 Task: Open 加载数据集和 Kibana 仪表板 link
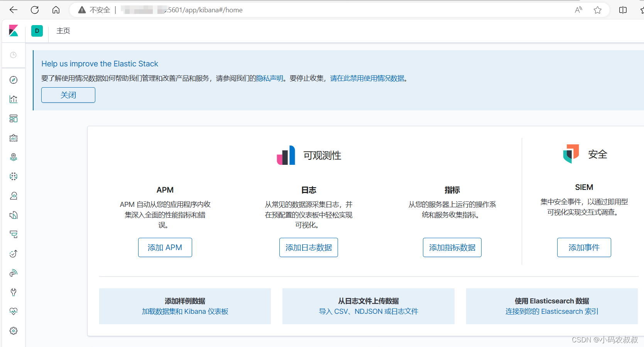point(185,311)
